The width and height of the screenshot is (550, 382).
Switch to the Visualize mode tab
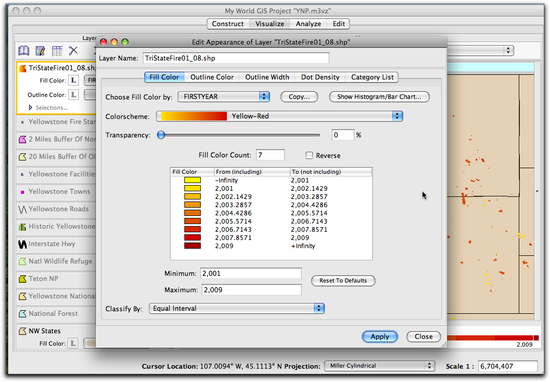pos(269,24)
